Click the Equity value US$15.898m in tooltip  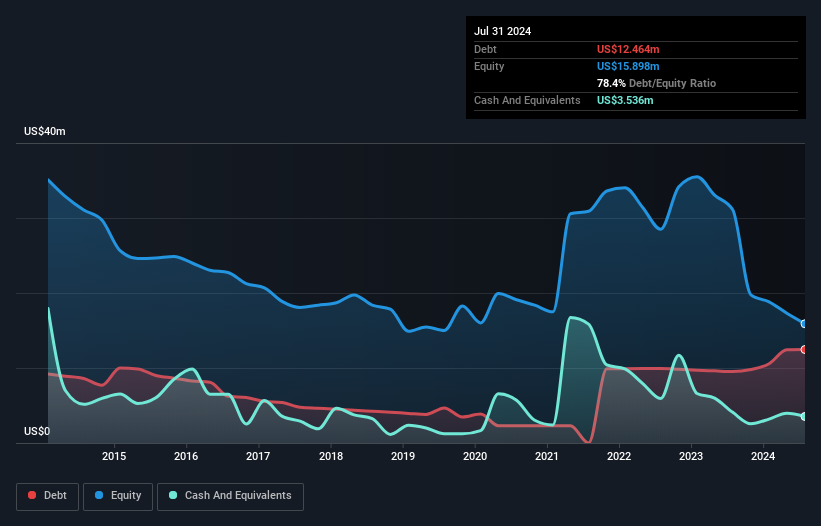click(x=630, y=66)
